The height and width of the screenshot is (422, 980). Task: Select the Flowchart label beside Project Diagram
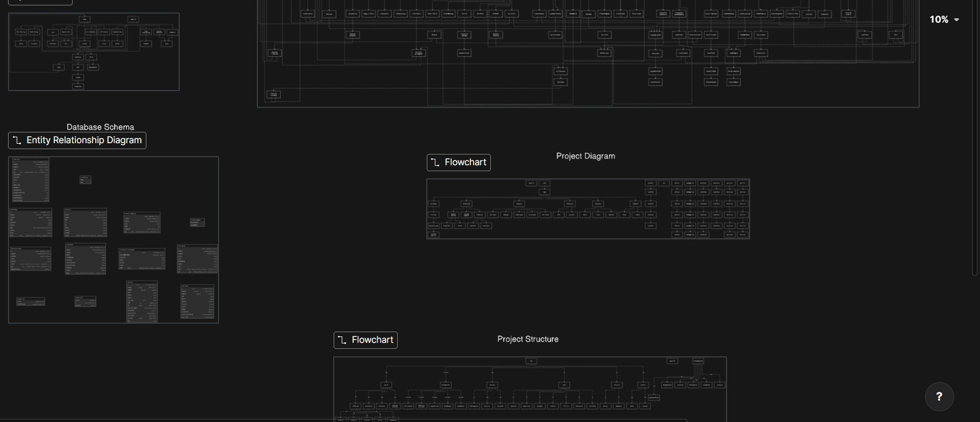click(x=459, y=163)
